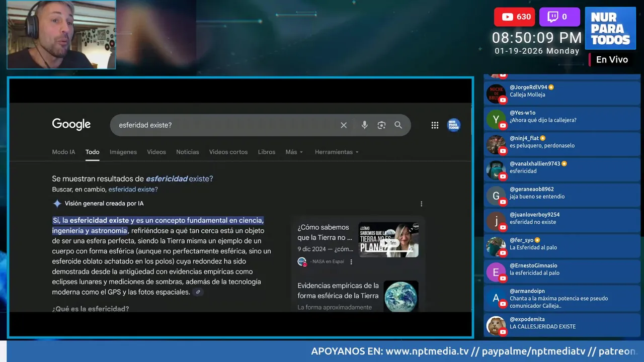Open the Libros tab
The height and width of the screenshot is (362, 644).
click(x=267, y=152)
